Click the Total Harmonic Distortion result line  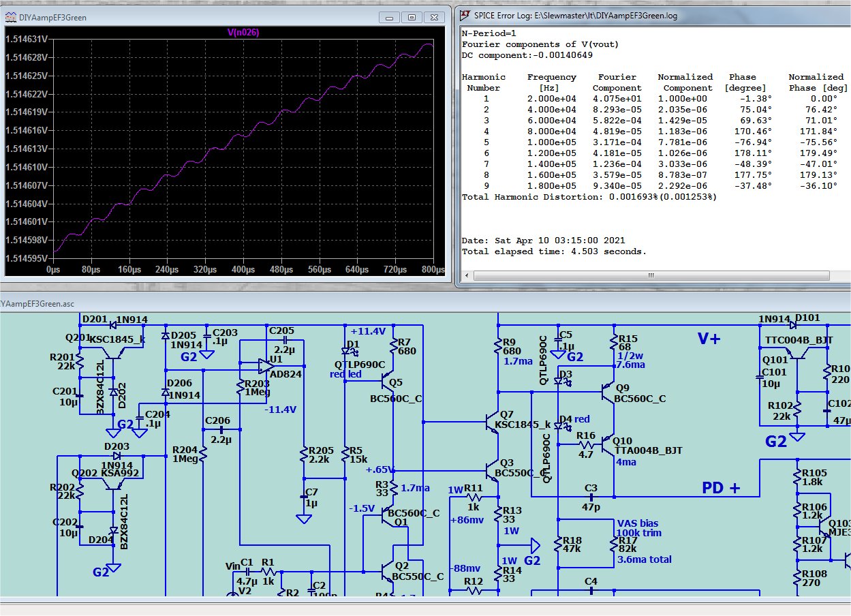point(589,197)
